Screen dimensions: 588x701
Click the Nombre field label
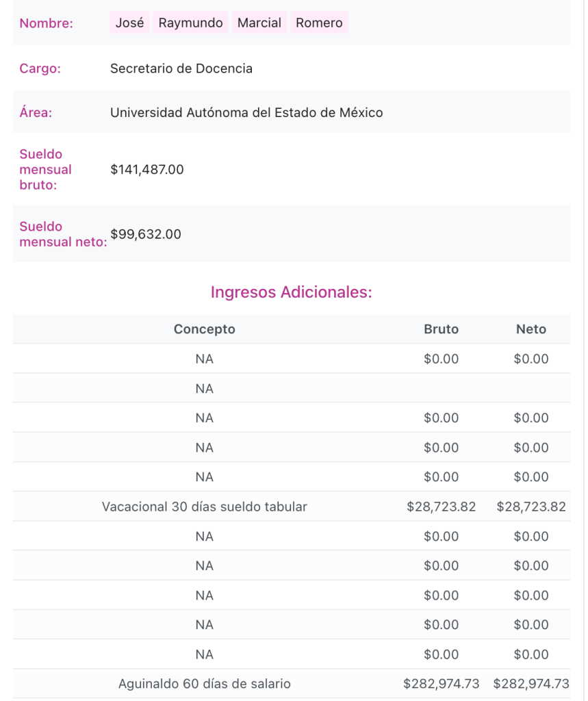click(x=46, y=23)
